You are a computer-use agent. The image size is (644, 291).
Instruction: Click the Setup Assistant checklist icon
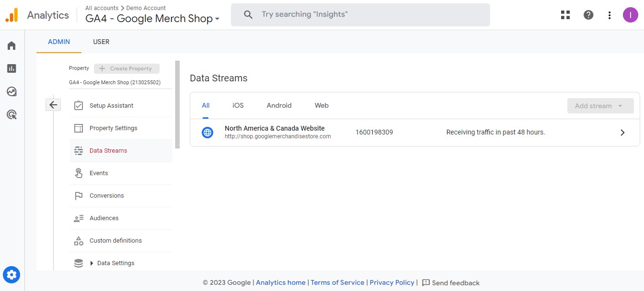(x=78, y=105)
